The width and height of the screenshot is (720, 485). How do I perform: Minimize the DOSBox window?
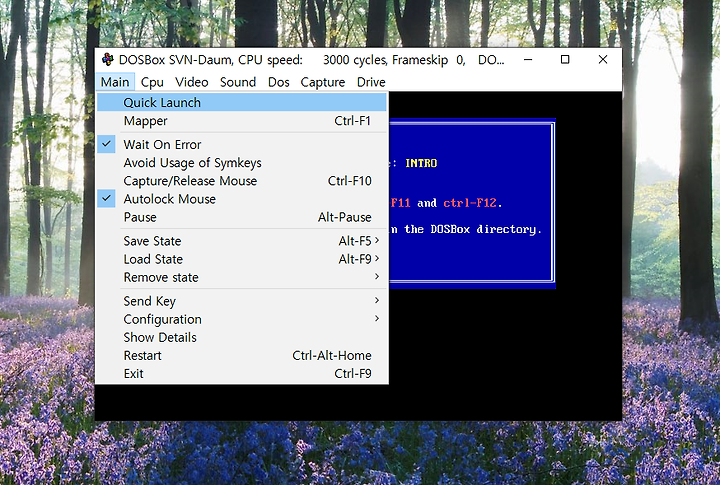[528, 60]
